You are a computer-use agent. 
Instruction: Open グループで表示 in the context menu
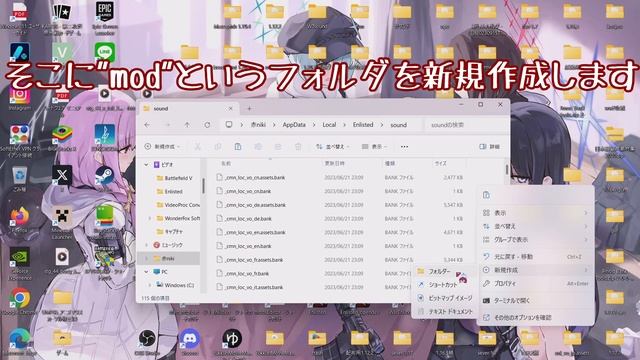point(536,240)
